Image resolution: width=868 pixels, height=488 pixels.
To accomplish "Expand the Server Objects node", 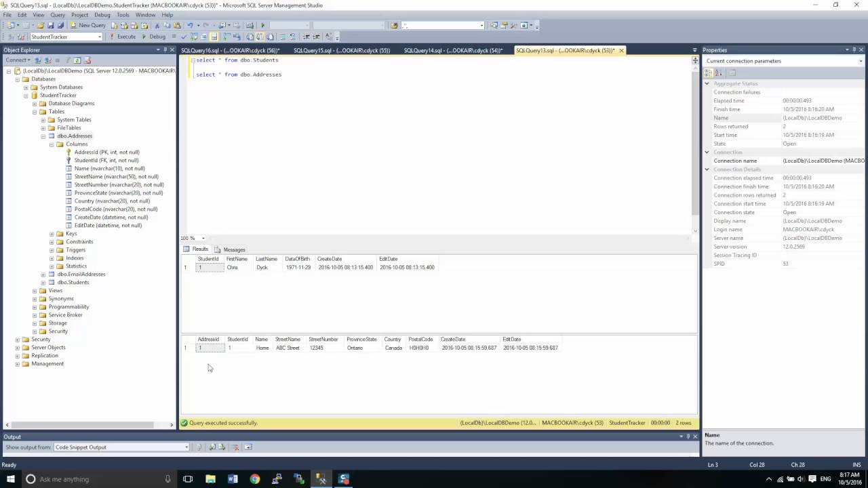I will [17, 348].
